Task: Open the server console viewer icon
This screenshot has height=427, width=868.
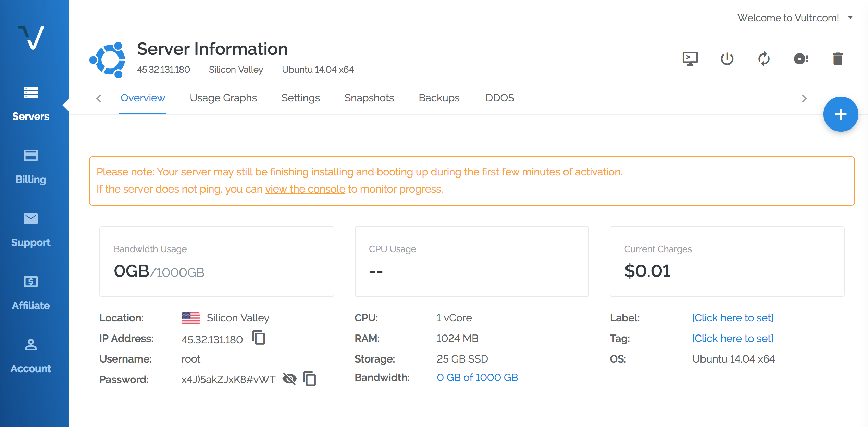Action: click(690, 59)
